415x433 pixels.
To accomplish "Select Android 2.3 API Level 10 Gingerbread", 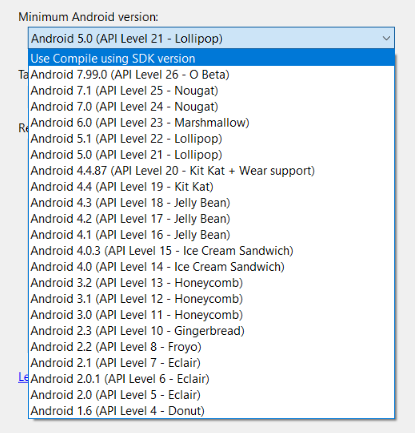I will pyautogui.click(x=212, y=330).
